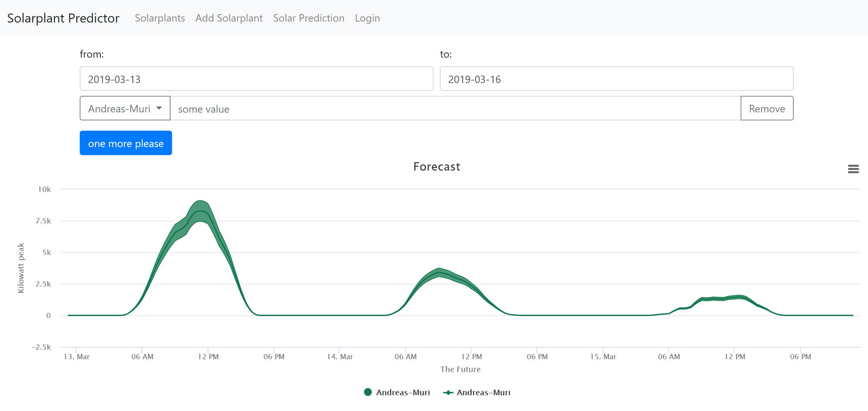868x411 pixels.
Task: Focus the 'to' date field 2019-03-16
Action: point(616,79)
